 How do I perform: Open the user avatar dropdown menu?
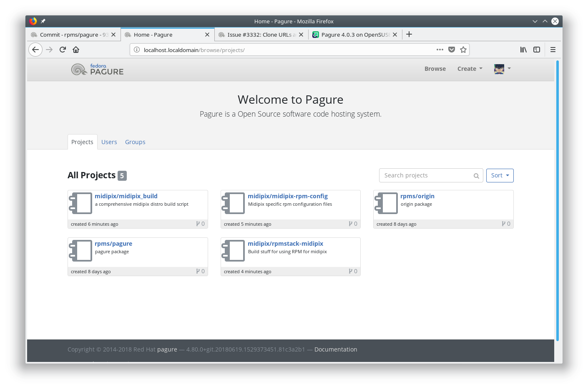503,69
